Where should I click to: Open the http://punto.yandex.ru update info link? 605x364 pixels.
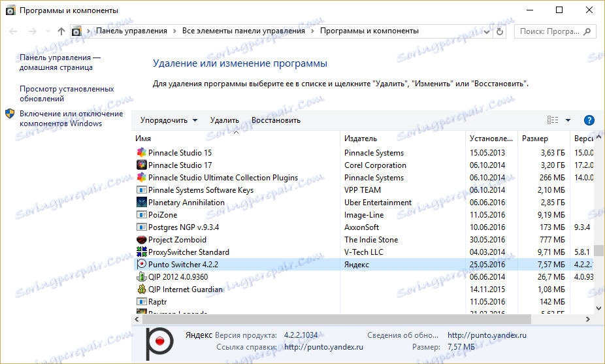487,335
